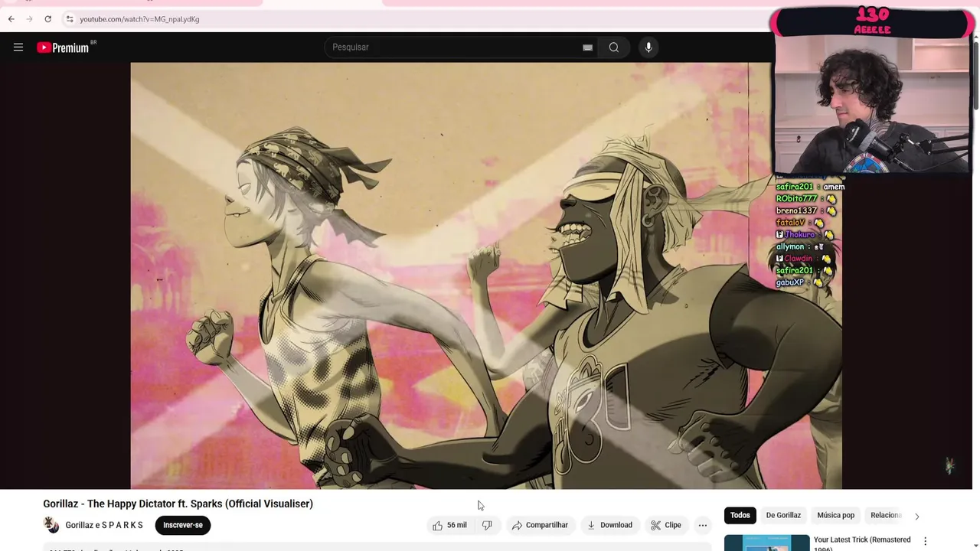Click the search magnifier button

click(x=614, y=47)
